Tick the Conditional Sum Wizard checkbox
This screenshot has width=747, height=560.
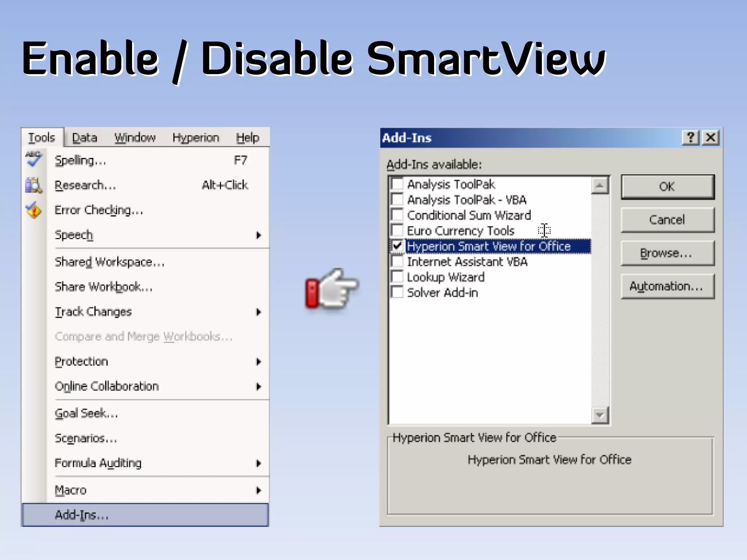point(397,215)
